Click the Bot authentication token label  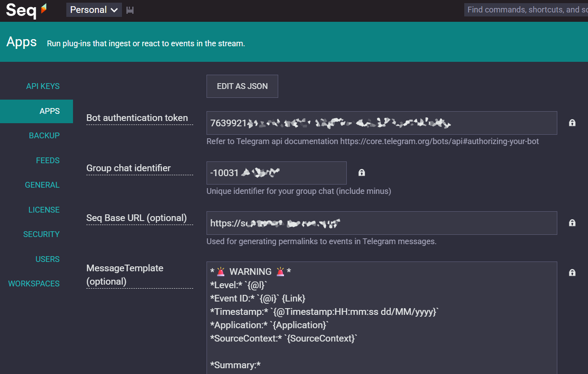pos(137,118)
